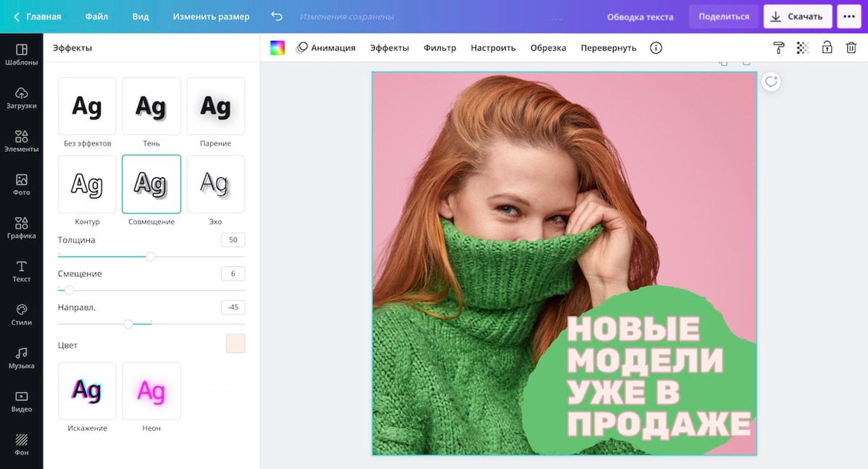
Task: Open the Вид menu
Action: click(x=140, y=16)
